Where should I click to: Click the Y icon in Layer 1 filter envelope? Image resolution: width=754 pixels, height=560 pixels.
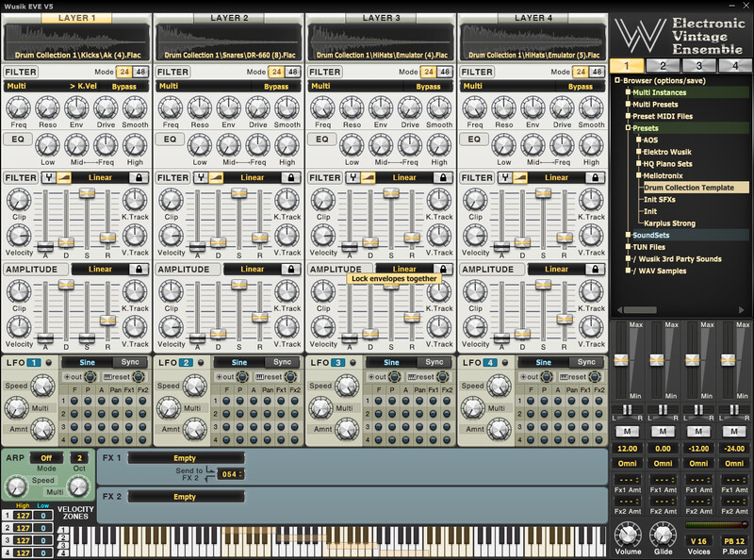49,177
